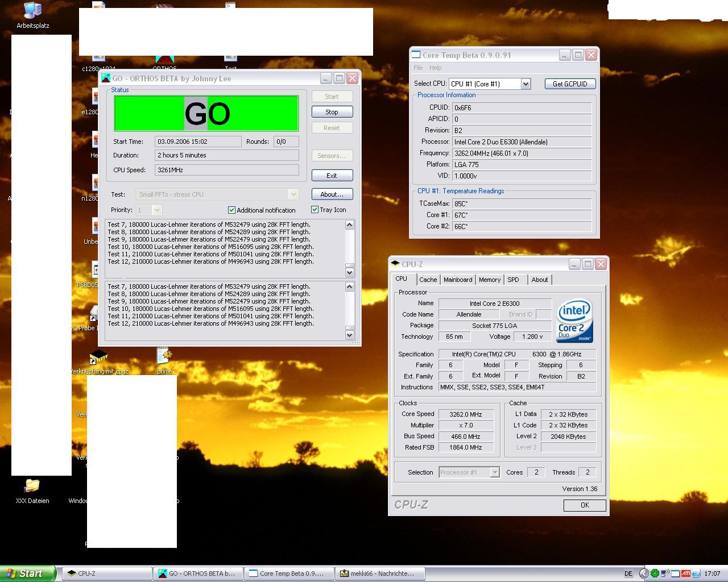Click Rated FSB value 1864.0 MHz

tap(466, 447)
